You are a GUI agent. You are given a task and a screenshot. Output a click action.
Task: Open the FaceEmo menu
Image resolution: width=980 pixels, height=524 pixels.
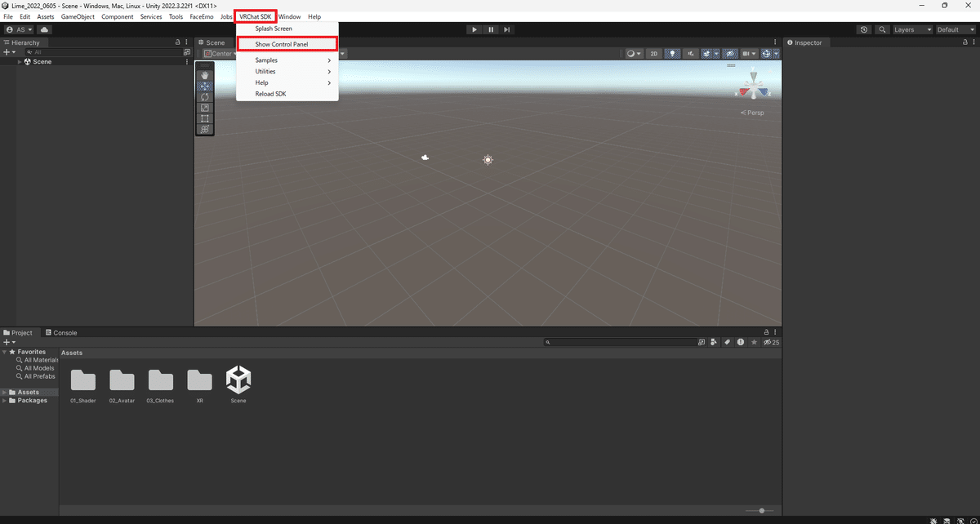point(202,16)
